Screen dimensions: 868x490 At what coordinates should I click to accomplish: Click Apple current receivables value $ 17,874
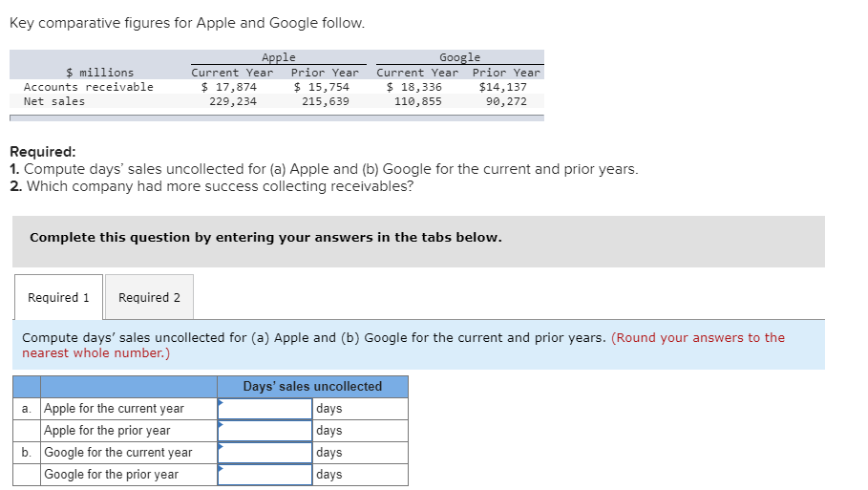(x=229, y=87)
